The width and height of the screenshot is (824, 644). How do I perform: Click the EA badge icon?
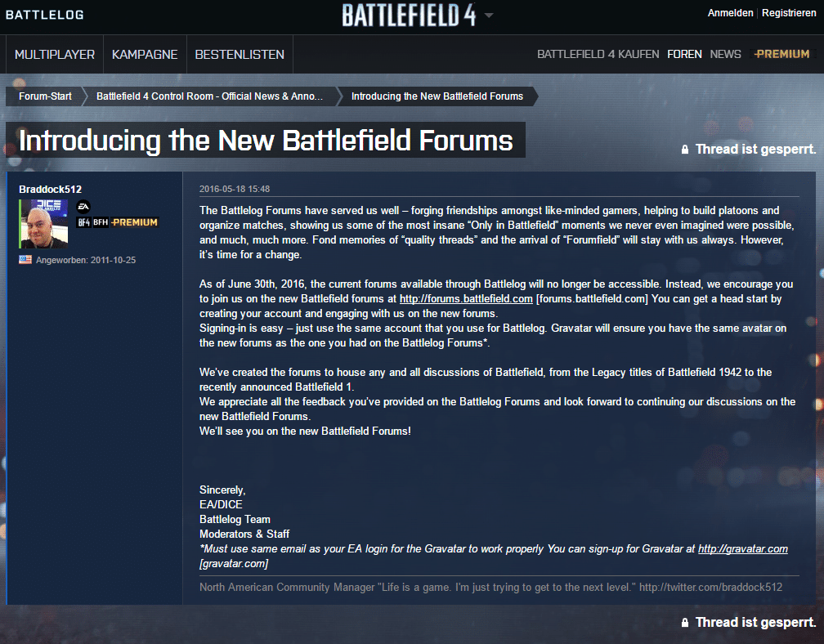pyautogui.click(x=83, y=207)
